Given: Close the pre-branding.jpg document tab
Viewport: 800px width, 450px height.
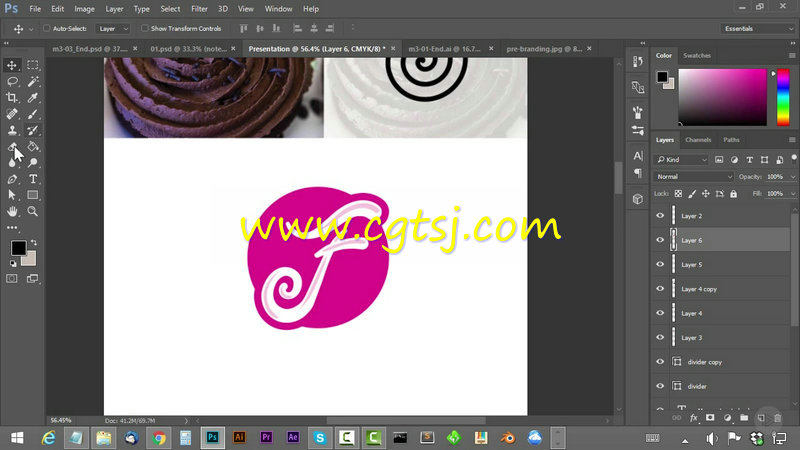Looking at the screenshot, I should click(589, 48).
